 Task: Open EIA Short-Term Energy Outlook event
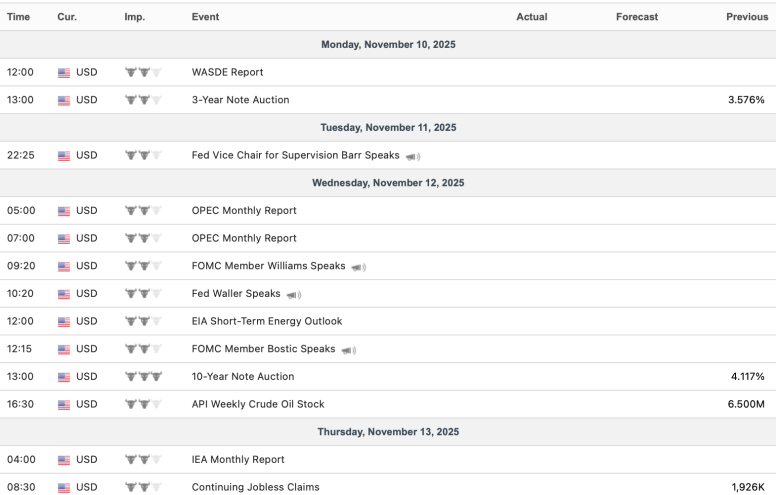[266, 321]
